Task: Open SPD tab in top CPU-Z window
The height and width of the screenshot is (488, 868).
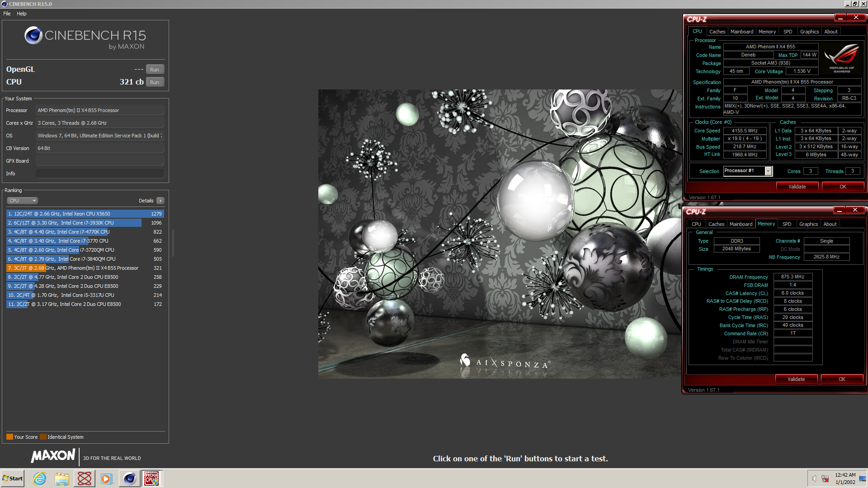Action: [x=788, y=32]
